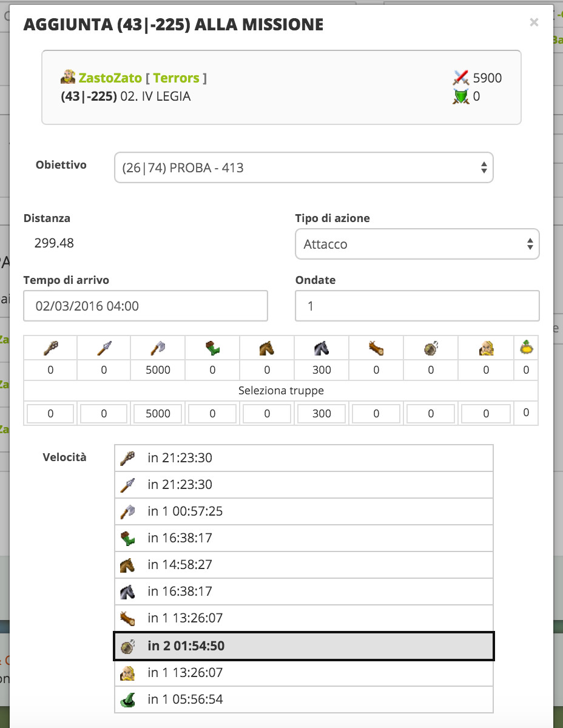Click the axe unit icon in troop table
Viewport: 563px width, 728px height.
click(158, 348)
